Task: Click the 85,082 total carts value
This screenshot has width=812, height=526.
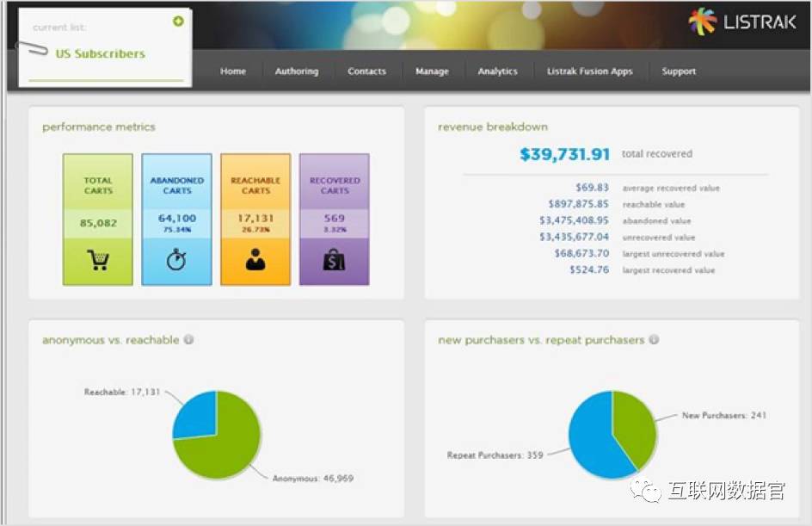Action: (x=98, y=223)
